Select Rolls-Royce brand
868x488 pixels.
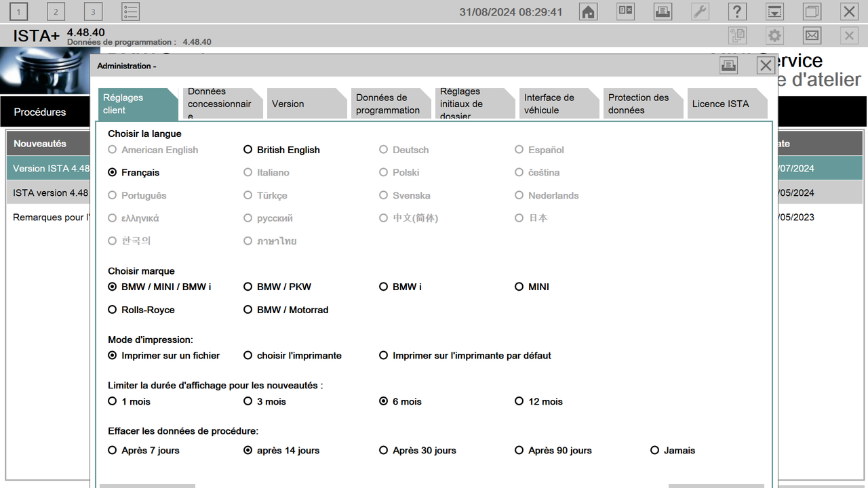141,310
